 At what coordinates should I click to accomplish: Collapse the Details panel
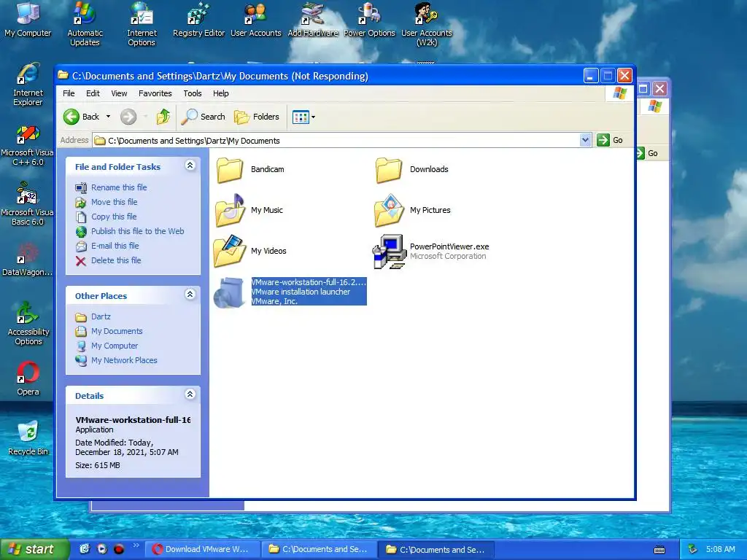(x=190, y=394)
